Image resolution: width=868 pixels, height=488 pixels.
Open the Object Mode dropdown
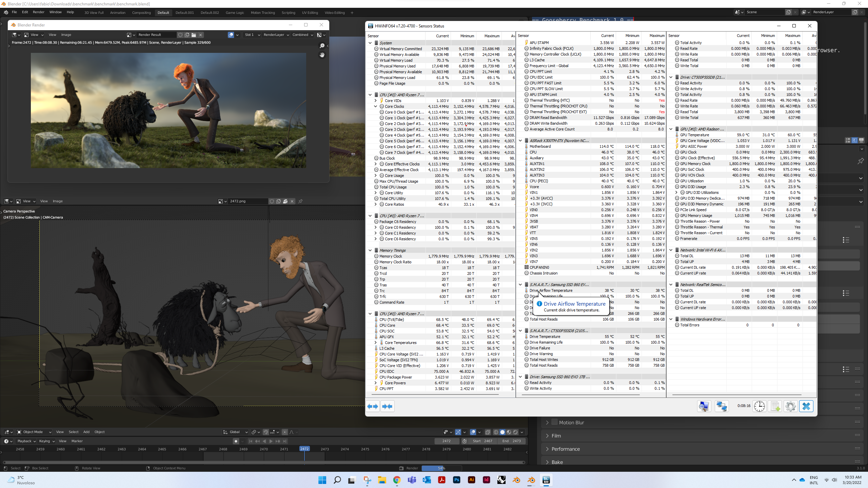[x=34, y=432]
